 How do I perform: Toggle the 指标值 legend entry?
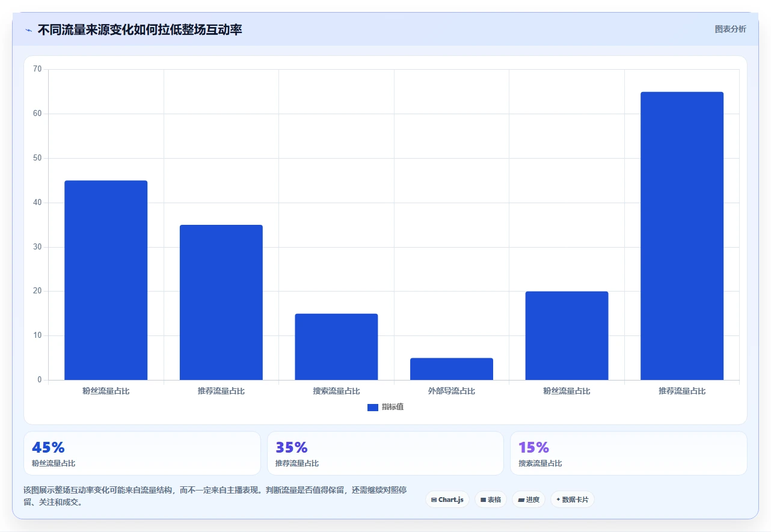pos(385,407)
